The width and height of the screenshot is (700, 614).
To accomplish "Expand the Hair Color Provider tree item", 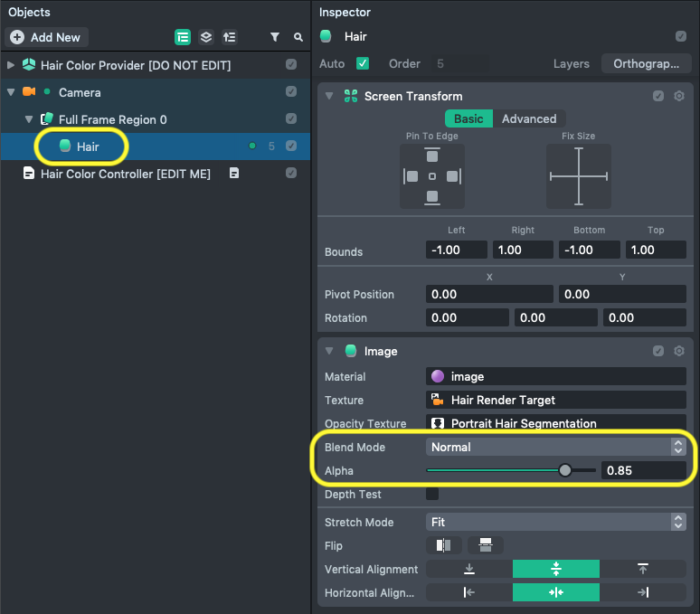I will [x=11, y=65].
